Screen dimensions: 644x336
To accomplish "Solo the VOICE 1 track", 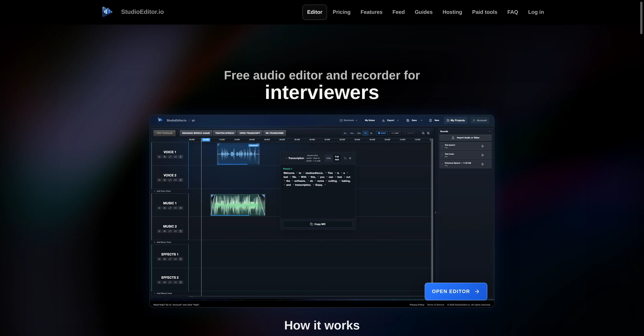I will point(159,157).
